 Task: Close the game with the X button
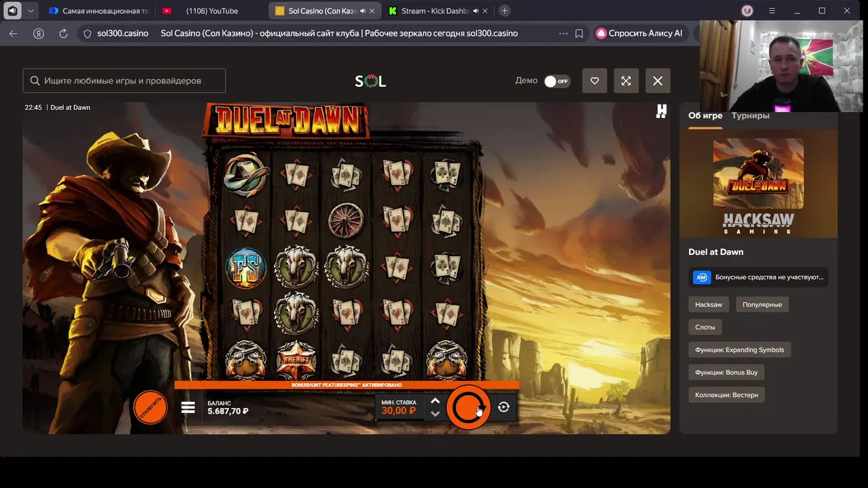coord(658,81)
